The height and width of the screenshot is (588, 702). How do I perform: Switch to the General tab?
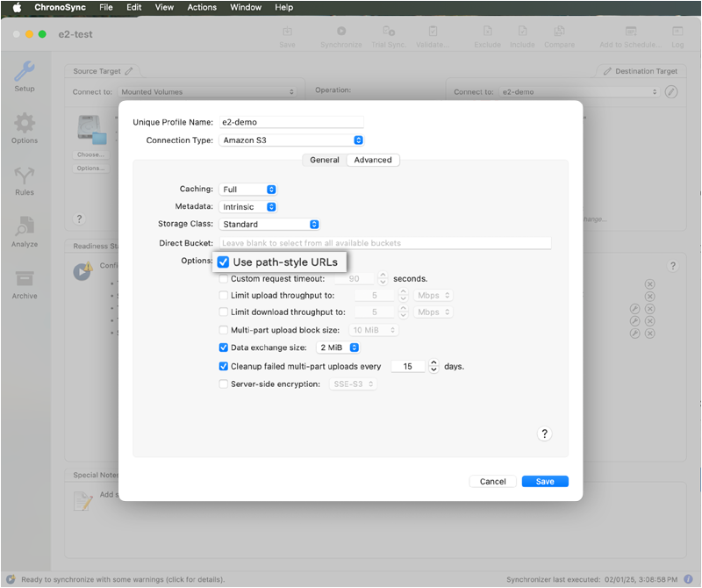pos(325,160)
